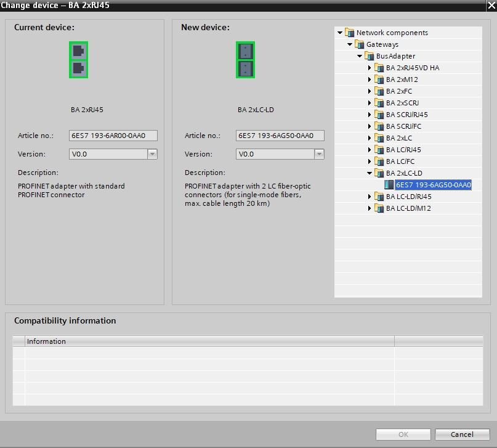Click the BA 2xLC-LD new device icon
This screenshot has width=497, height=448.
point(245,60)
